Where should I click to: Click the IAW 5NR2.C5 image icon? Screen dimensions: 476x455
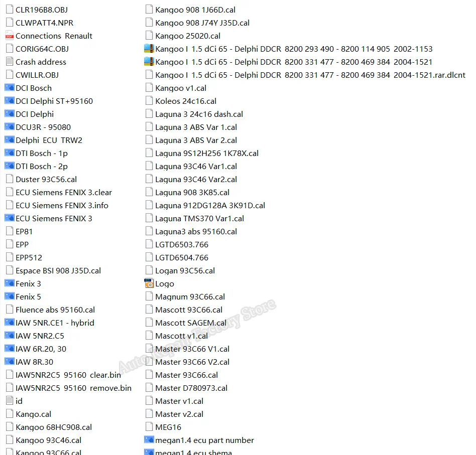[10, 336]
